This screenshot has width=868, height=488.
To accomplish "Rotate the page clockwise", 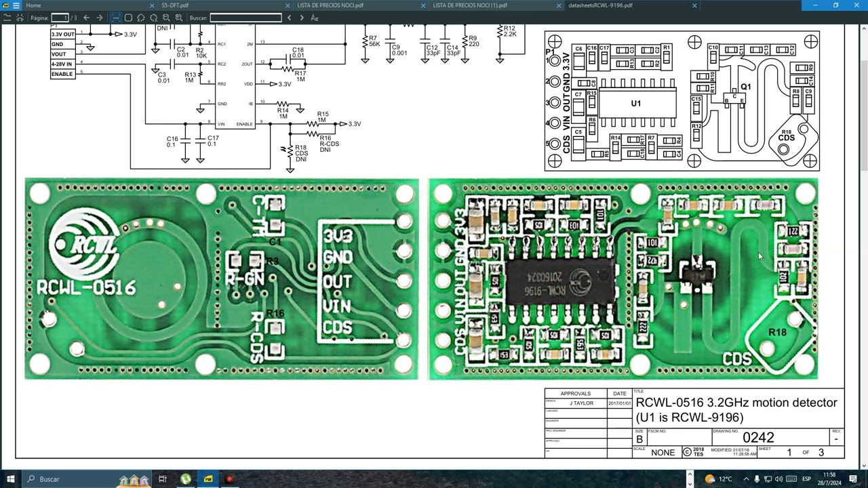I will click(153, 18).
